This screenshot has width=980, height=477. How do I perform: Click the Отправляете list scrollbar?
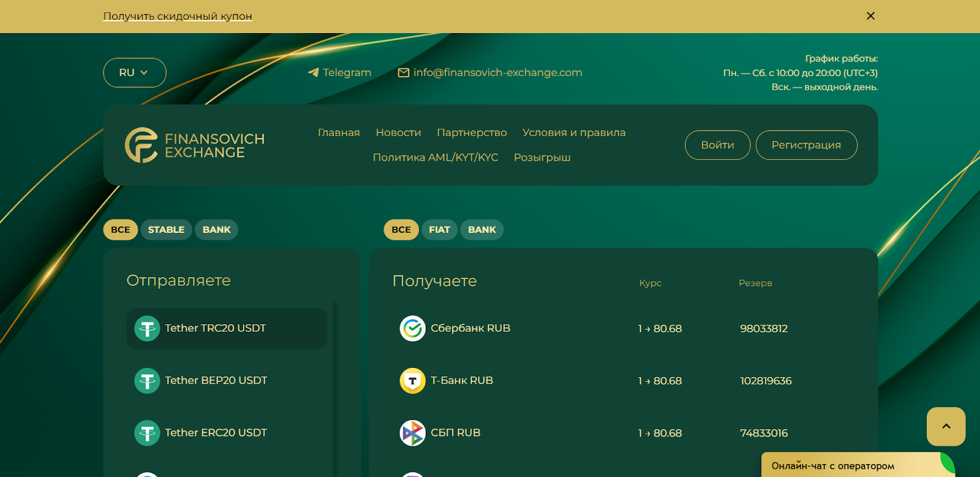(x=335, y=389)
